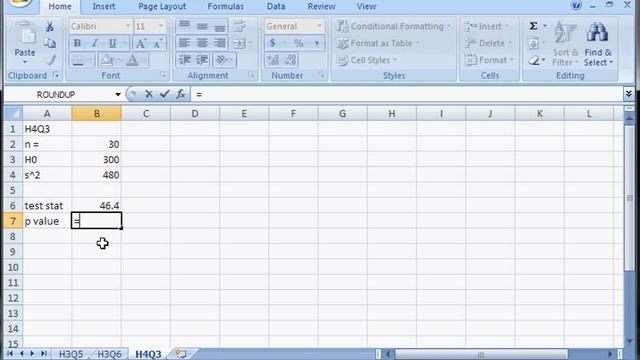Click Grow Font icon
The height and width of the screenshot is (360, 640).
140,43
